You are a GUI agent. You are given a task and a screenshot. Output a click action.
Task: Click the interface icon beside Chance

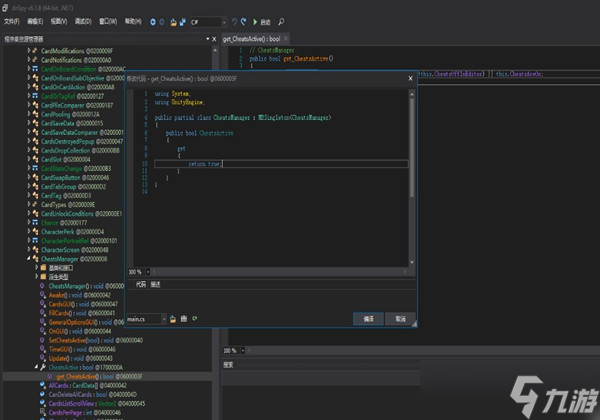tap(35, 222)
